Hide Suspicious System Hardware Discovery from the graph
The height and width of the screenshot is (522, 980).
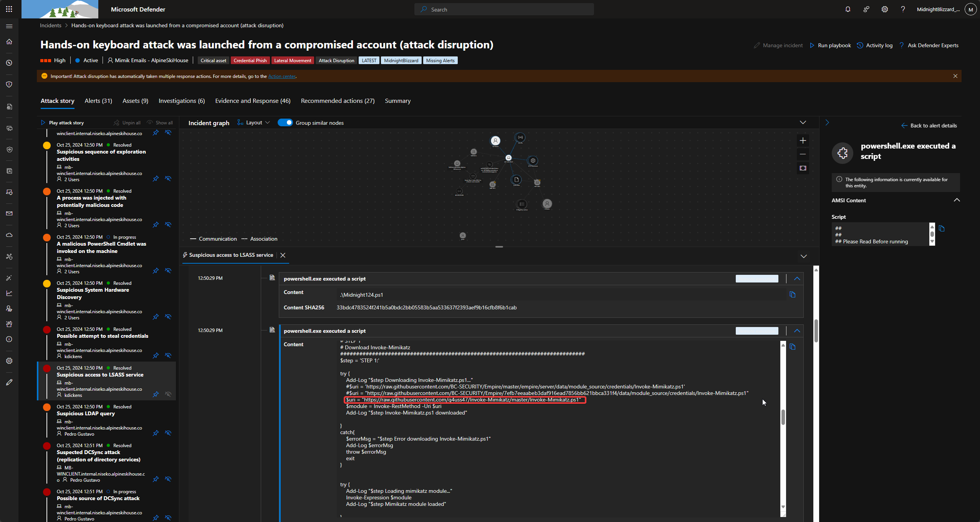pos(168,317)
